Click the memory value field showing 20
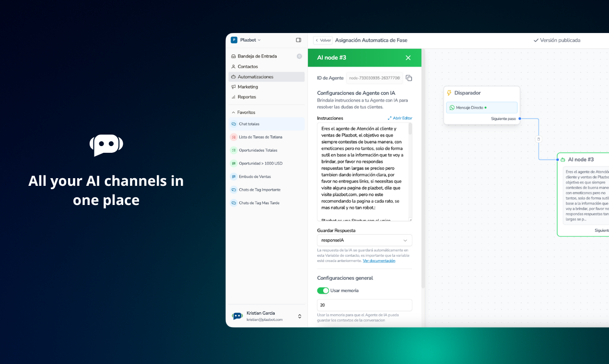 (x=364, y=305)
